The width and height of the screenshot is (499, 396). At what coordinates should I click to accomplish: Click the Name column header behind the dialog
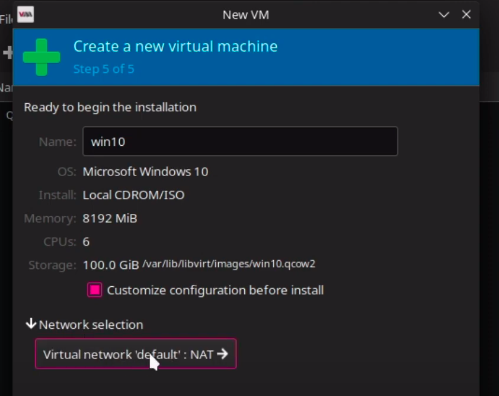tap(6, 88)
